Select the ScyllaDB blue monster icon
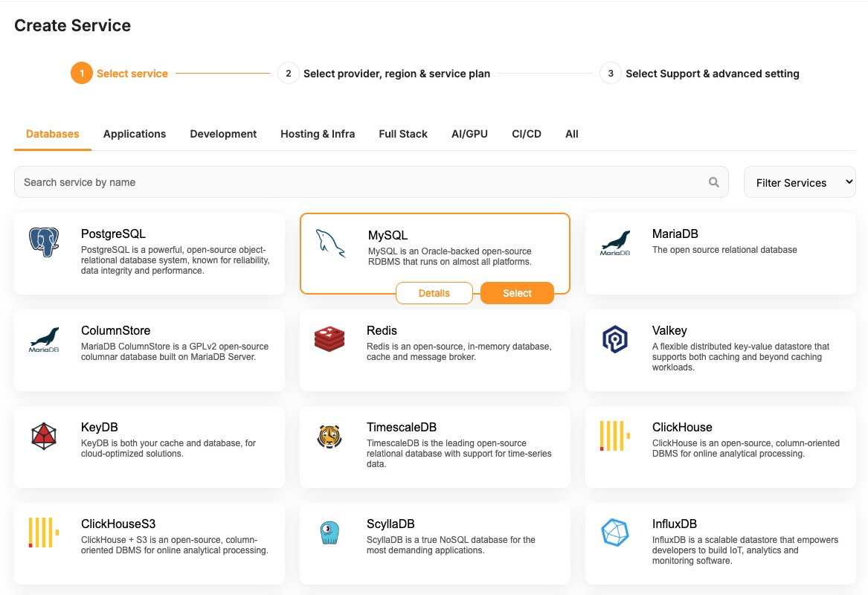The image size is (868, 595). point(329,533)
